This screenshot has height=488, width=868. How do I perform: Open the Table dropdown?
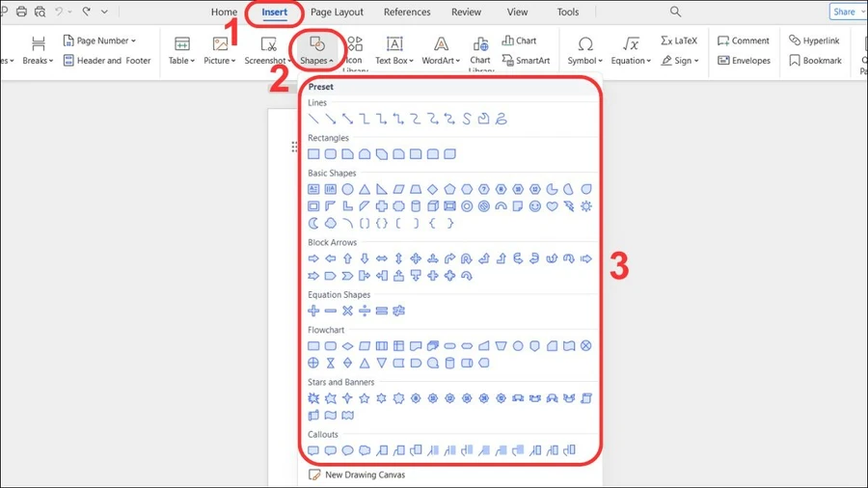pos(181,51)
